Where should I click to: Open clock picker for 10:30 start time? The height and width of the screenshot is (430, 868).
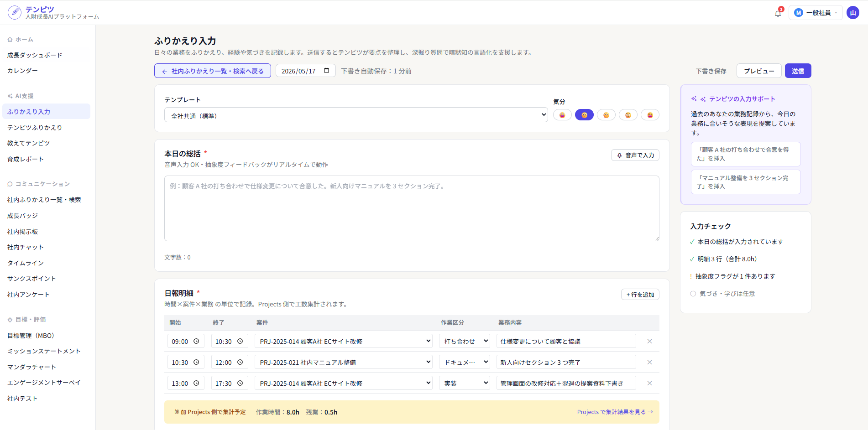coord(196,362)
